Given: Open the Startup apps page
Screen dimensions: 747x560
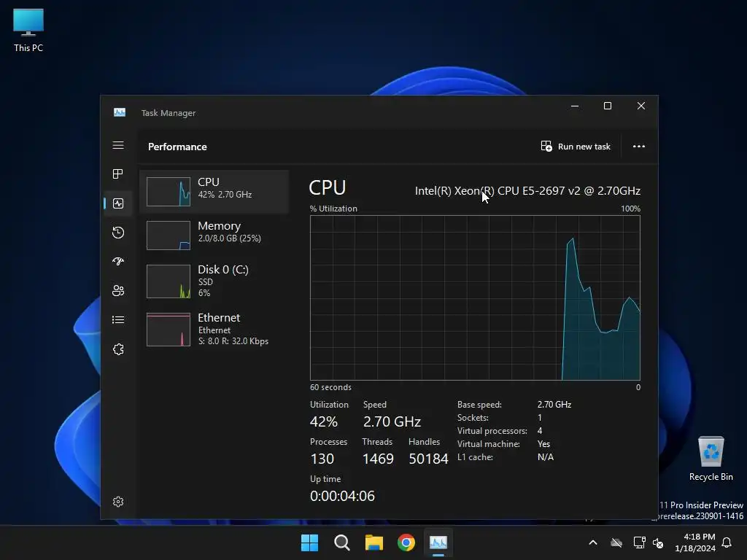Looking at the screenshot, I should pyautogui.click(x=118, y=262).
